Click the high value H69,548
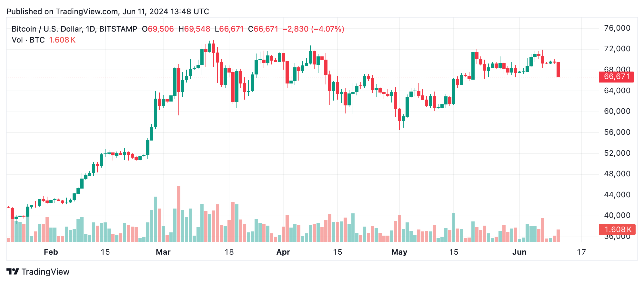Image resolution: width=644 pixels, height=283 pixels. pos(194,29)
